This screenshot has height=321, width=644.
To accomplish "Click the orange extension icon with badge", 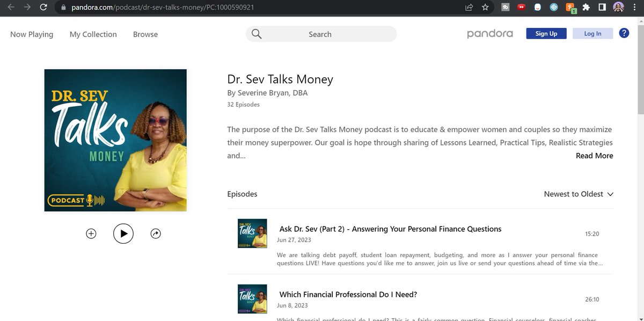I will (x=570, y=8).
